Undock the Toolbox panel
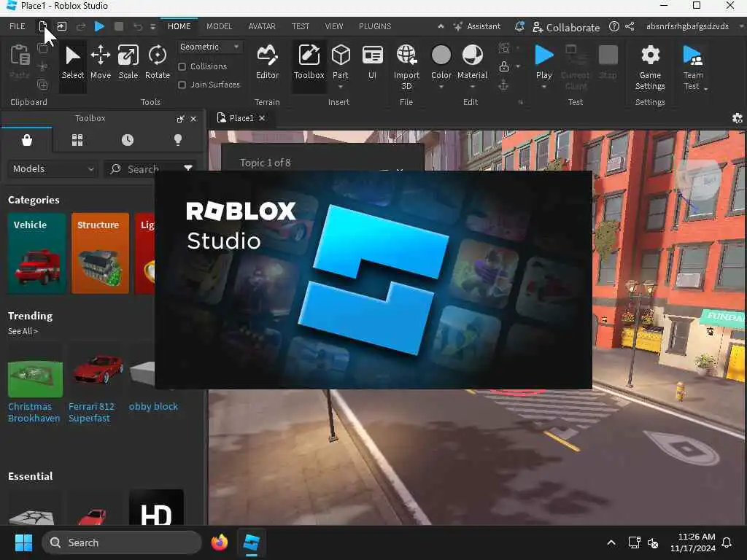Screen dimensions: 747x560 [180, 119]
